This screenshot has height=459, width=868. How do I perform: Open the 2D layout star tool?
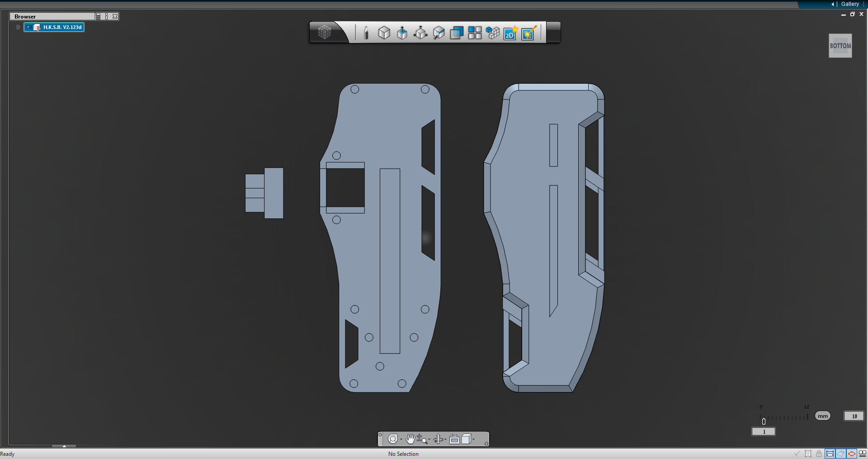pyautogui.click(x=511, y=33)
